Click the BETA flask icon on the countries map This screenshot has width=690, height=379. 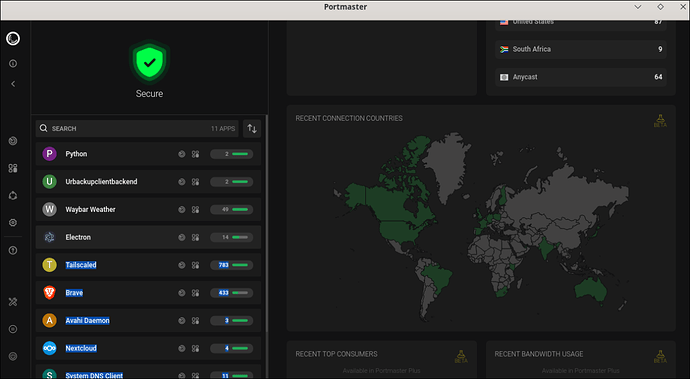[x=660, y=121]
